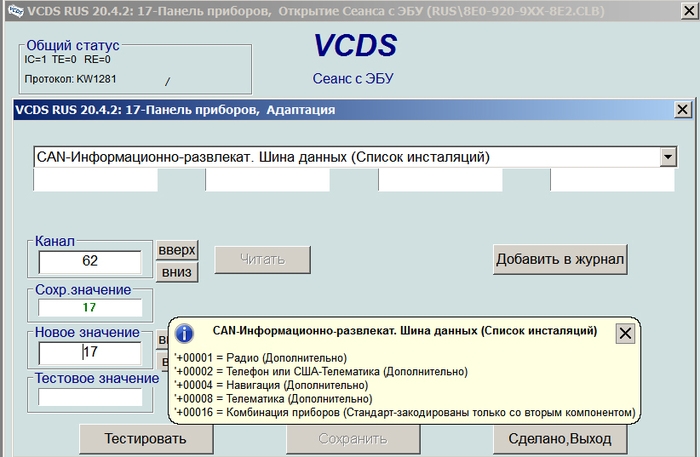The height and width of the screenshot is (457, 700).
Task: Click the '+00002 = Телефон или США-Телематика' line
Action: (x=321, y=371)
